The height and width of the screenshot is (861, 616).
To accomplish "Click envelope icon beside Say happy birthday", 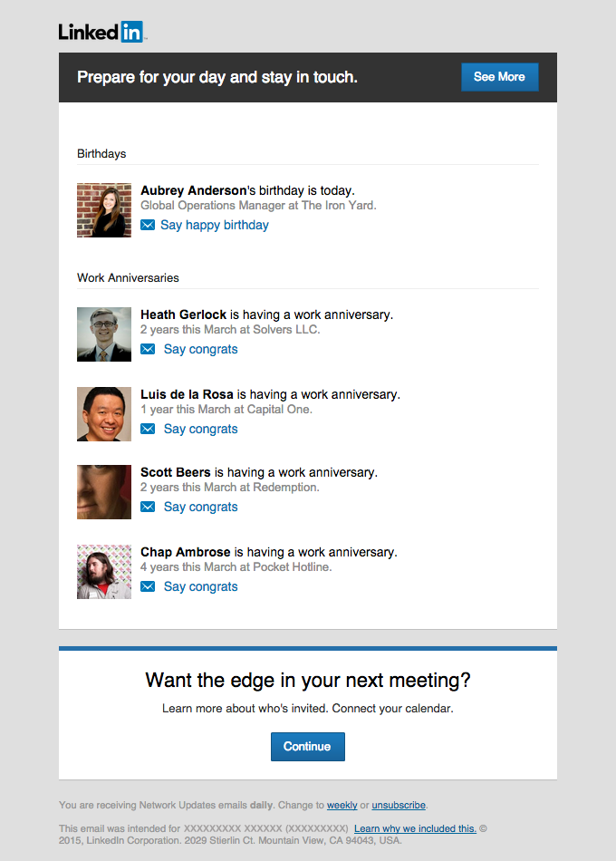I will (x=148, y=226).
